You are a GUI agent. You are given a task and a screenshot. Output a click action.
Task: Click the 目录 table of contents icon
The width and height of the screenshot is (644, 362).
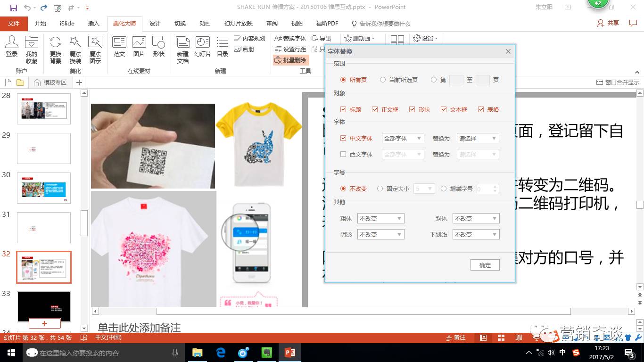223,47
